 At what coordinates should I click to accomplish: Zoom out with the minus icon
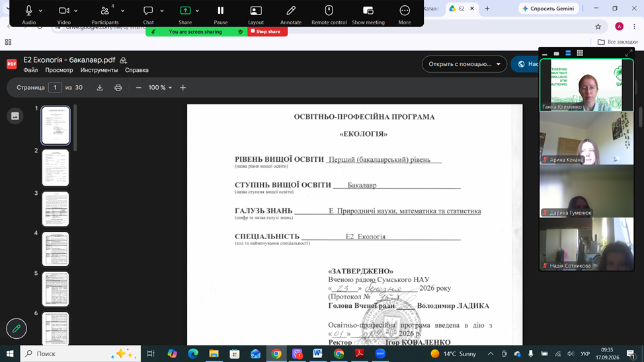tap(138, 87)
